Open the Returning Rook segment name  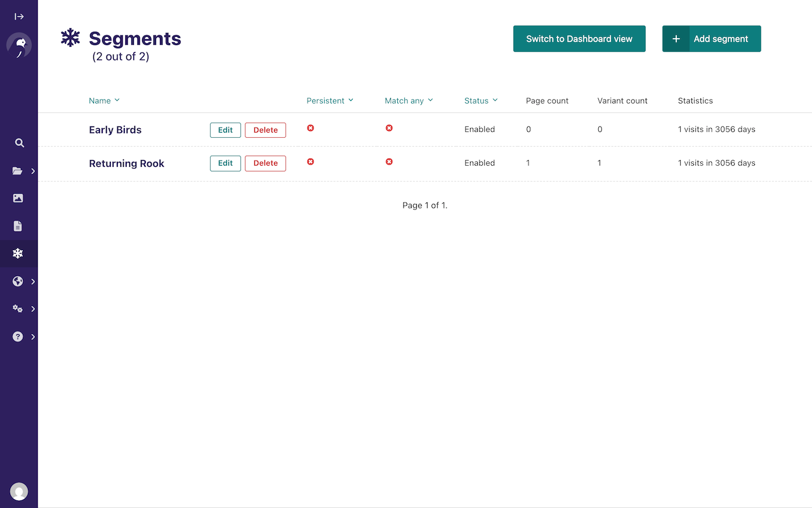126,163
